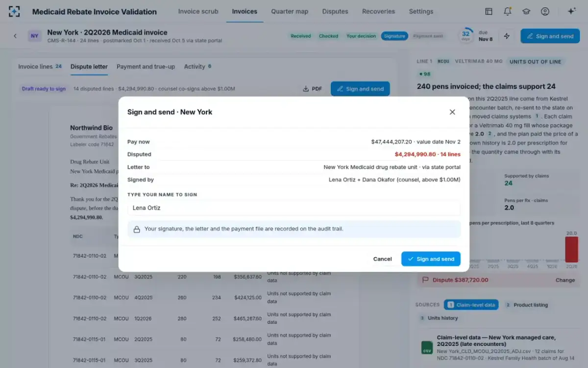The width and height of the screenshot is (588, 368).
Task: Open the Invoices tab
Action: [245, 11]
